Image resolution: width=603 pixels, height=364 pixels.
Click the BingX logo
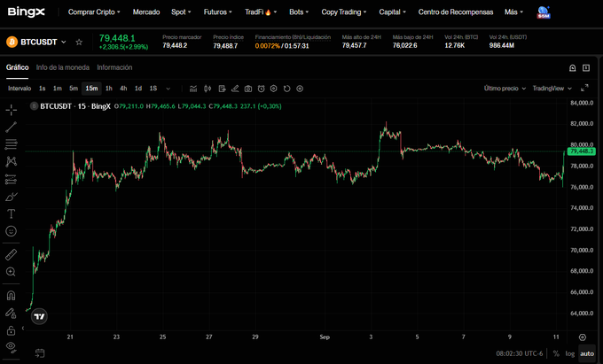(x=26, y=12)
